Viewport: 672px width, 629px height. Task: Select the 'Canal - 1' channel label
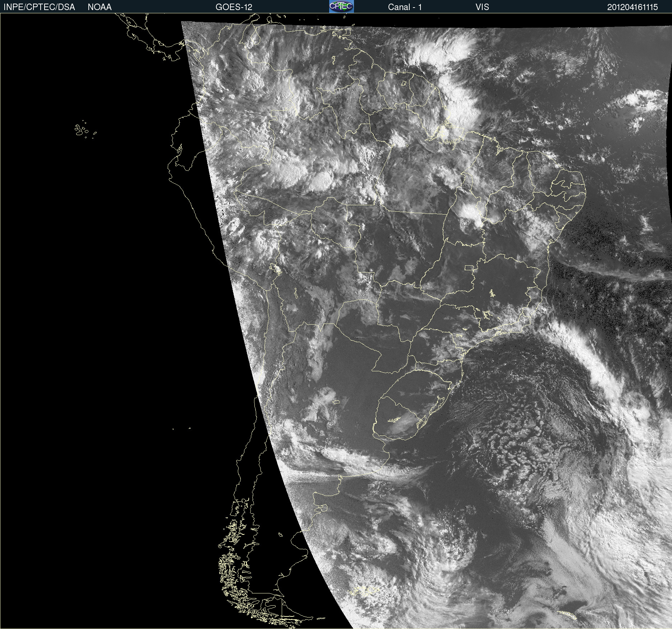pos(405,7)
